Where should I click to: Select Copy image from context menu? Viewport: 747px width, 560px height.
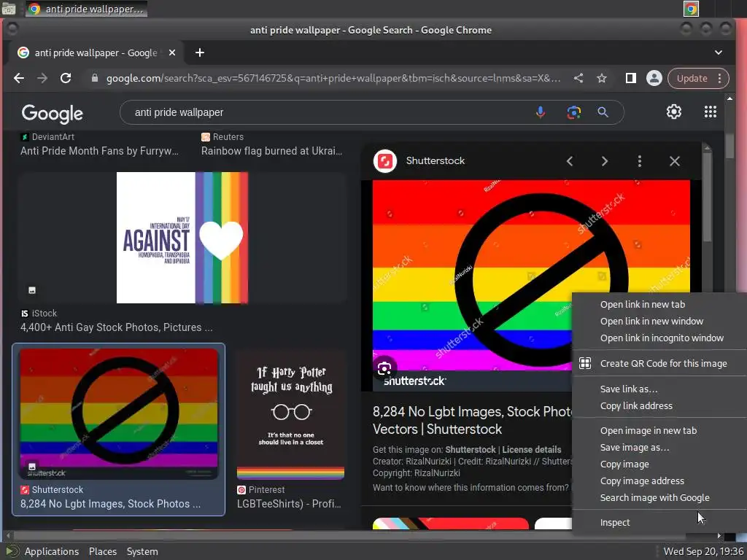624,464
